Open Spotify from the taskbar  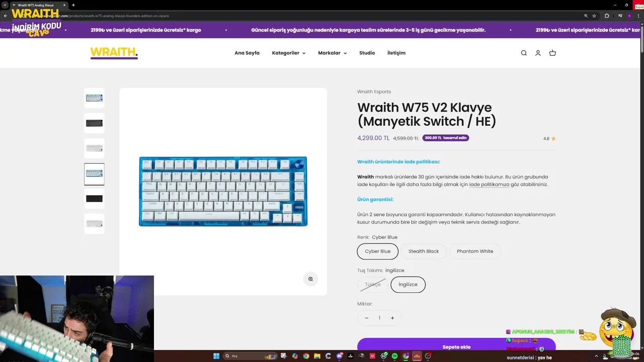tap(394, 356)
